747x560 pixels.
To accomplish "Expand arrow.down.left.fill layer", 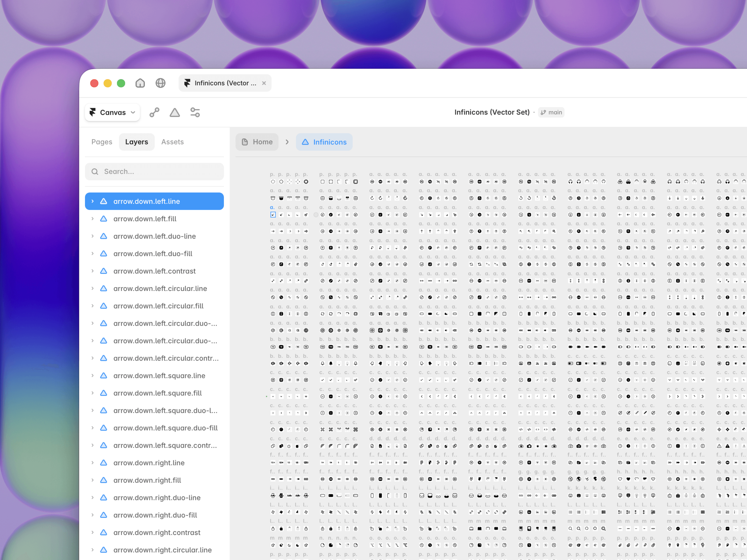I will [92, 219].
